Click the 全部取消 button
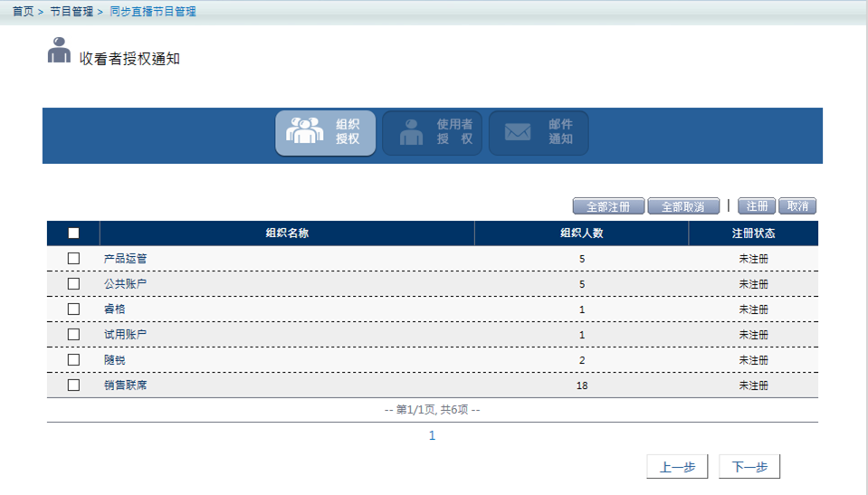868x495 pixels. click(x=683, y=206)
